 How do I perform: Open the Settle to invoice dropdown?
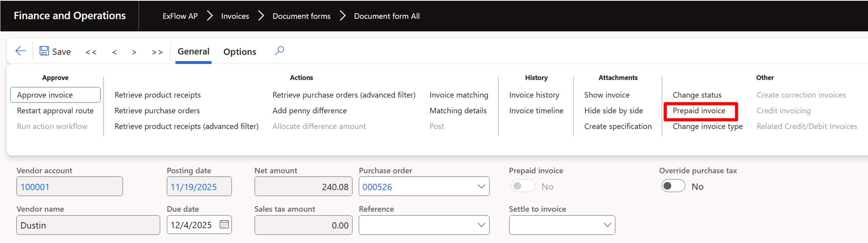pyautogui.click(x=607, y=225)
